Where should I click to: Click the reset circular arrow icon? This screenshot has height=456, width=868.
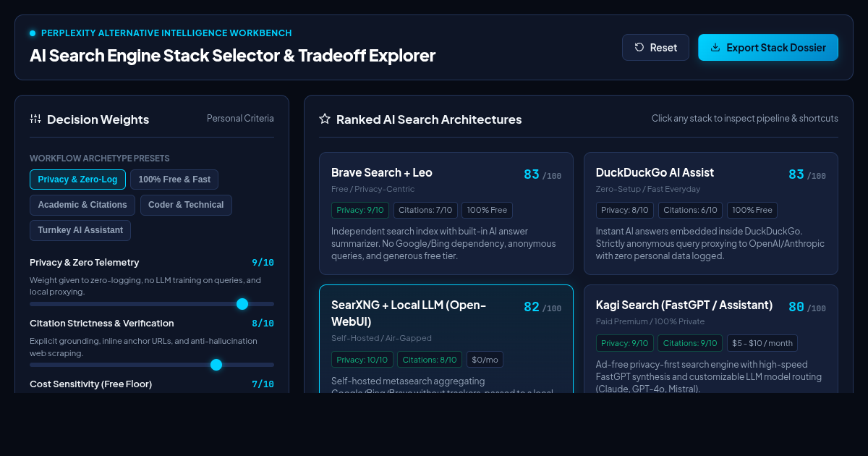(x=639, y=47)
